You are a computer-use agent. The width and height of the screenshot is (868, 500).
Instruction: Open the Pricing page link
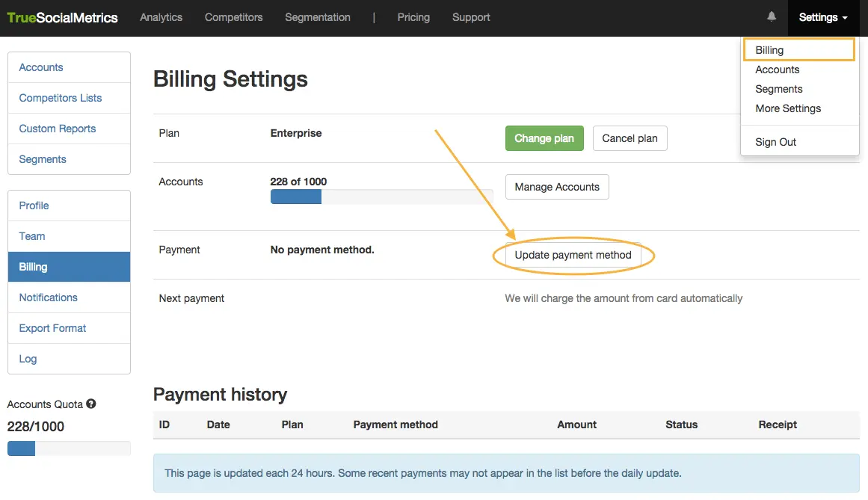[413, 17]
